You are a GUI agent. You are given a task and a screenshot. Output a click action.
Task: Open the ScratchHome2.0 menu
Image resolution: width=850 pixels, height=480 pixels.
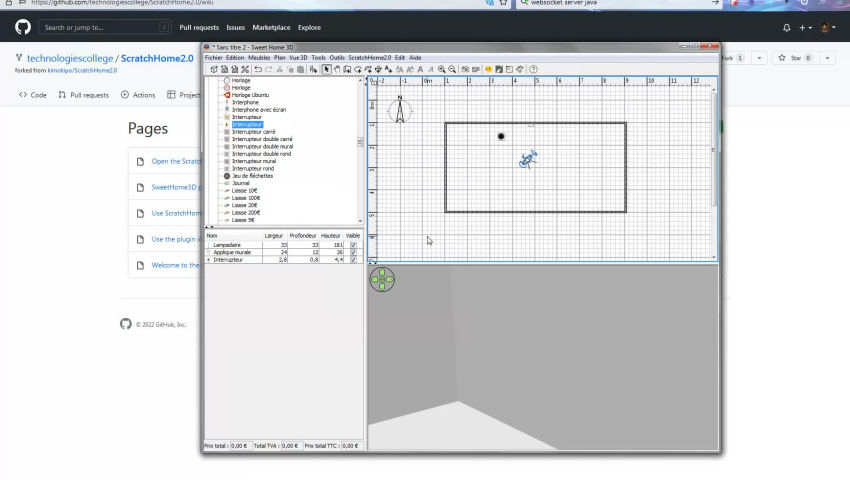(x=369, y=58)
